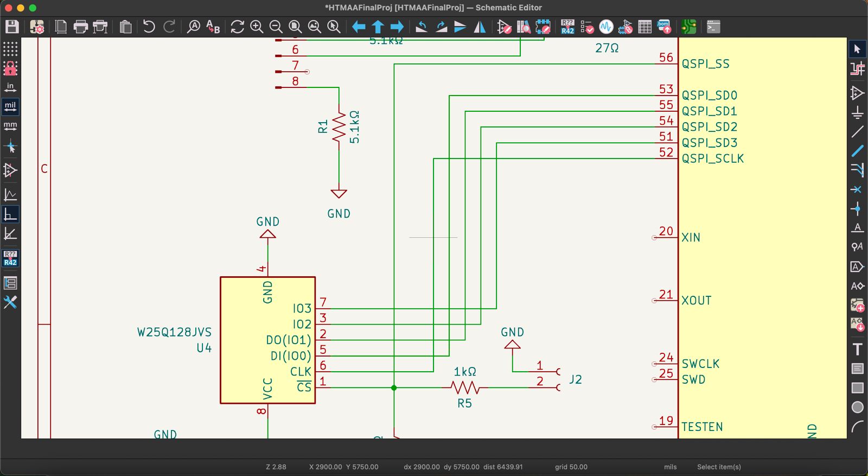Zoom to fit the page
Viewport: 868px width, 476px height.
[295, 27]
